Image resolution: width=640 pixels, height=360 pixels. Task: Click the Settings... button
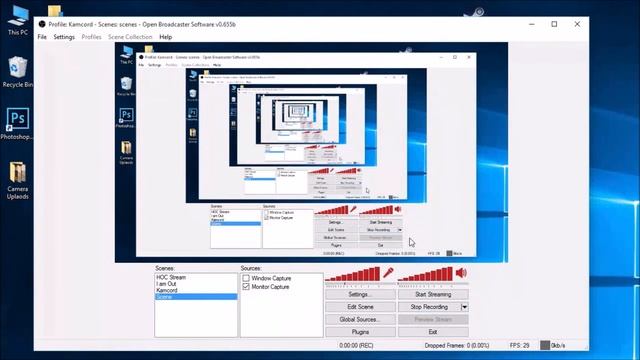click(360, 294)
